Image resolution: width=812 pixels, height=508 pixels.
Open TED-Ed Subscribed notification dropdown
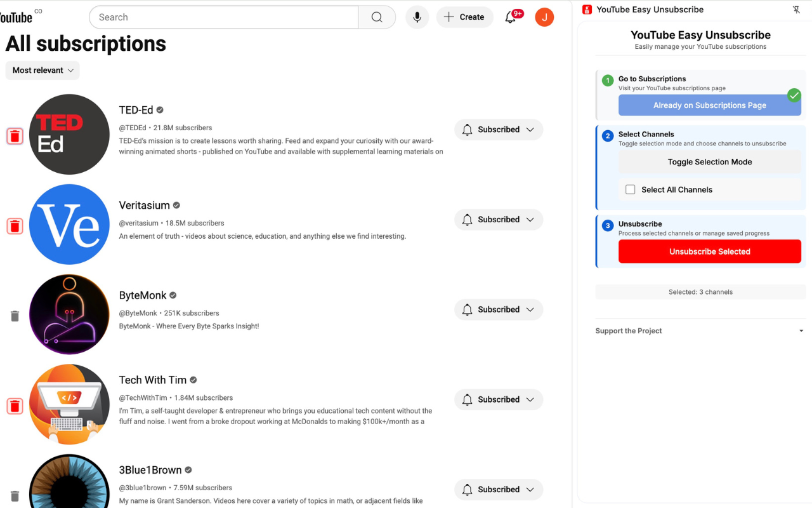point(499,130)
